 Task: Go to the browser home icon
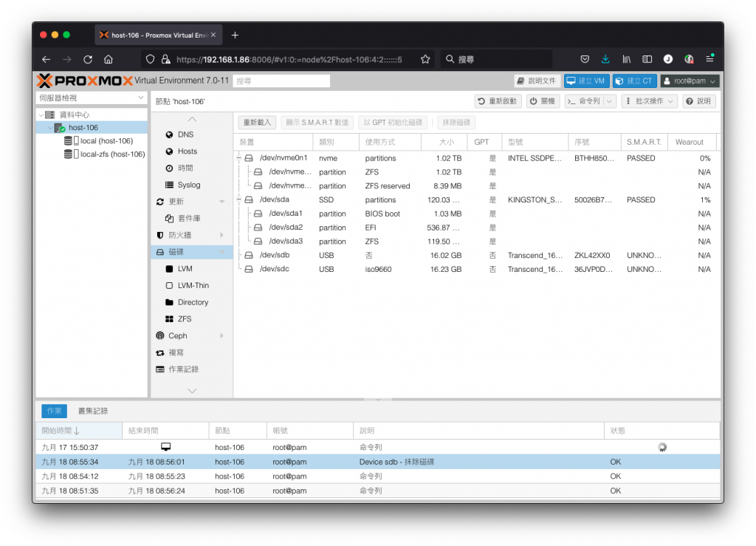click(109, 59)
